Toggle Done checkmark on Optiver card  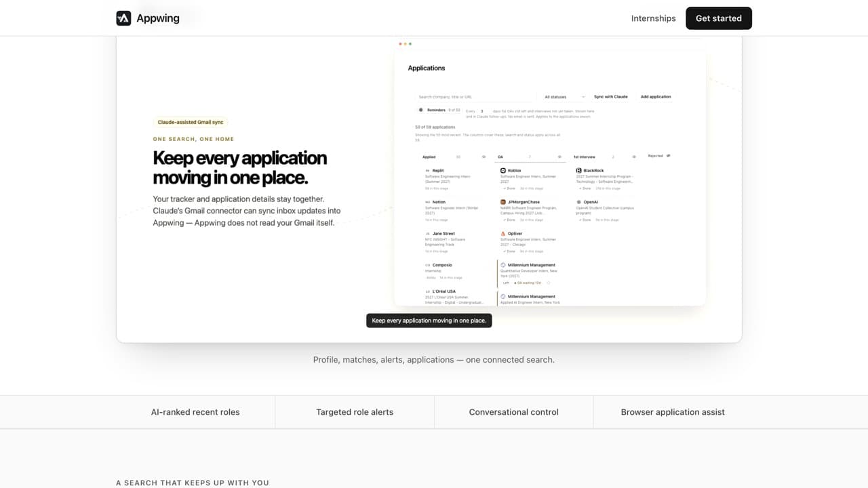[x=509, y=251]
